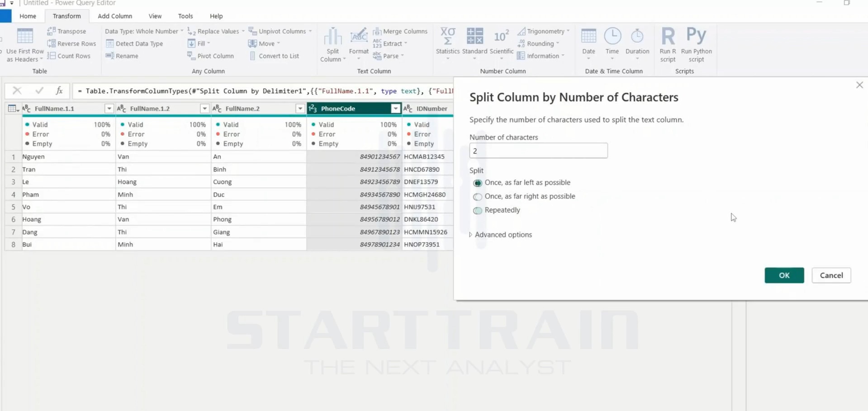Switch to the Add Column tab
868x411 pixels.
pos(115,16)
